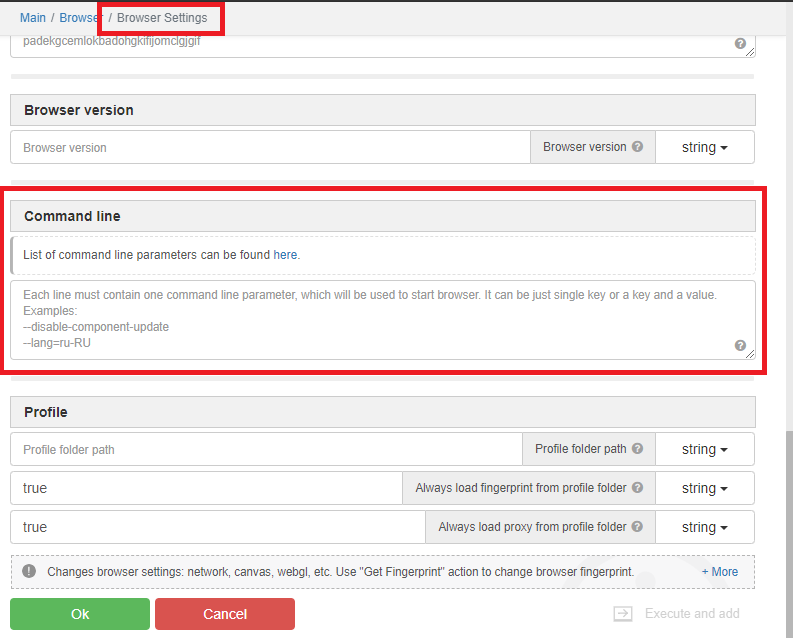The width and height of the screenshot is (793, 638).
Task: Go to Browser in the breadcrumb
Action: pyautogui.click(x=80, y=18)
